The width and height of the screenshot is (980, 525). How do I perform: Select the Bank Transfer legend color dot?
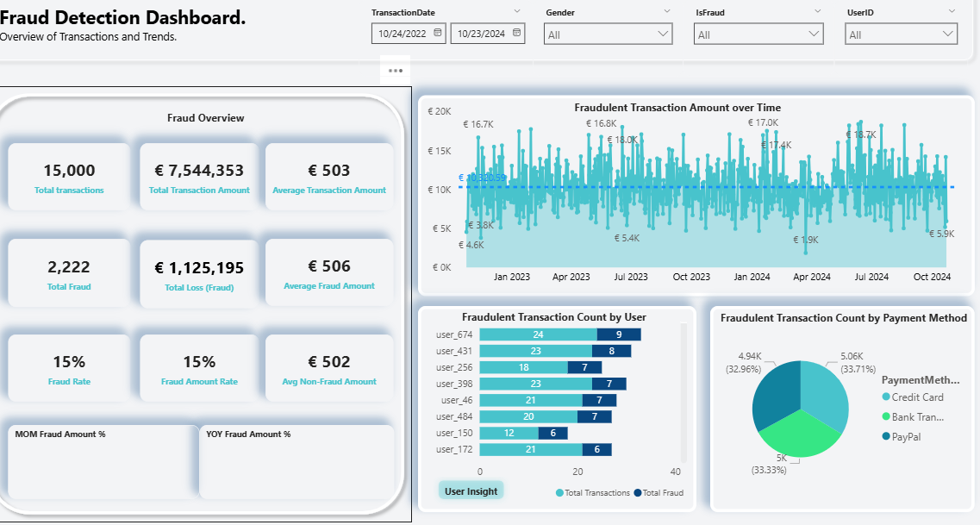[886, 416]
